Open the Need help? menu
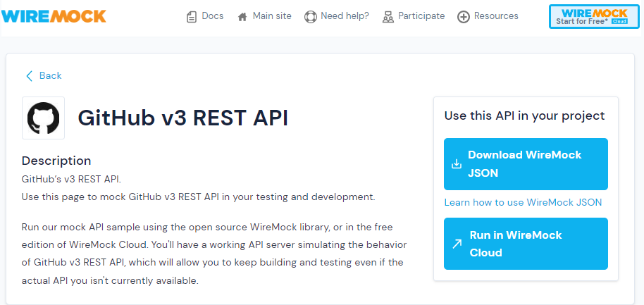The height and width of the screenshot is (305, 644). tap(337, 16)
